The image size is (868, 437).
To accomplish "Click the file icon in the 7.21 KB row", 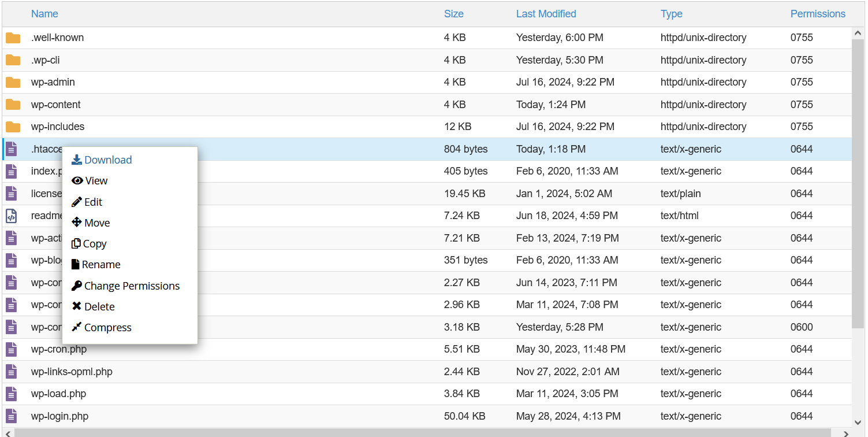I will [x=12, y=238].
